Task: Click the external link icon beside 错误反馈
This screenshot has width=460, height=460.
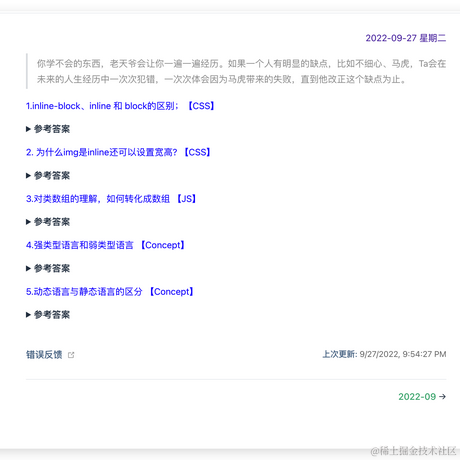Action: [71, 355]
